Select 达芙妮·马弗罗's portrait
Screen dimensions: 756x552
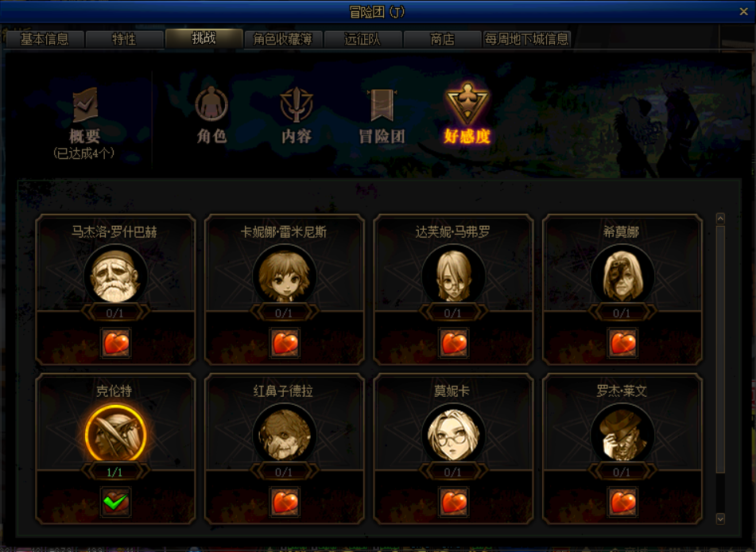[x=453, y=276]
